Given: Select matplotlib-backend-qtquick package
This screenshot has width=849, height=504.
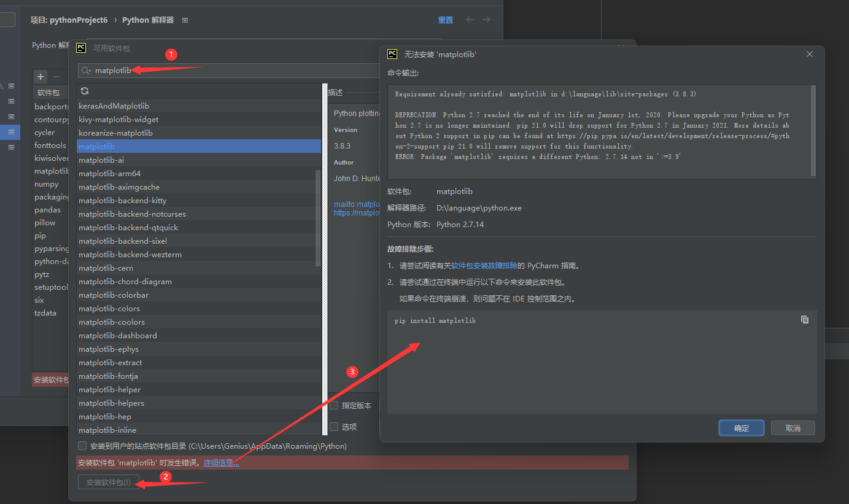Looking at the screenshot, I should [199, 227].
